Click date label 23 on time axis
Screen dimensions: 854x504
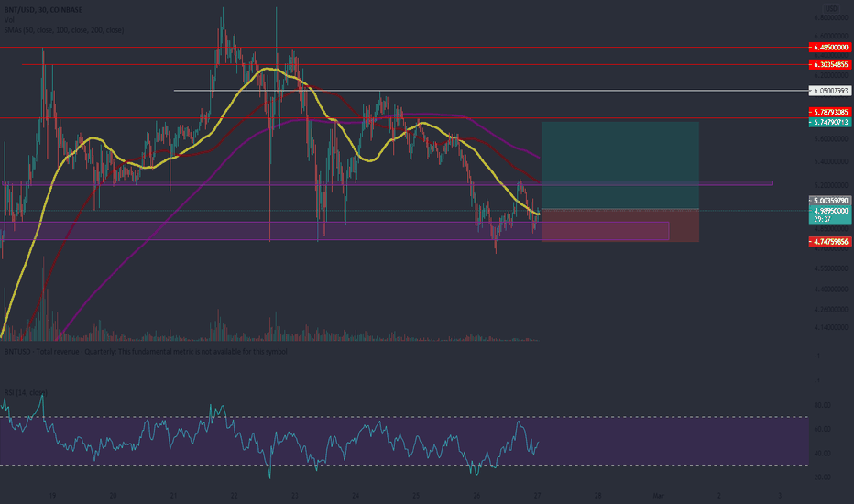295,496
